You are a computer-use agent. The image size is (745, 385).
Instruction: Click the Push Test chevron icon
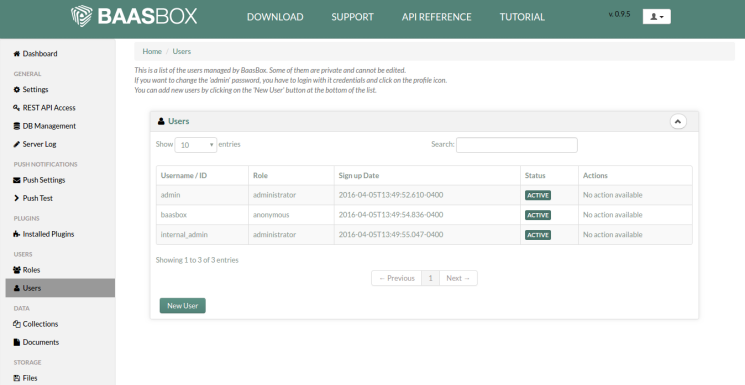(x=17, y=198)
